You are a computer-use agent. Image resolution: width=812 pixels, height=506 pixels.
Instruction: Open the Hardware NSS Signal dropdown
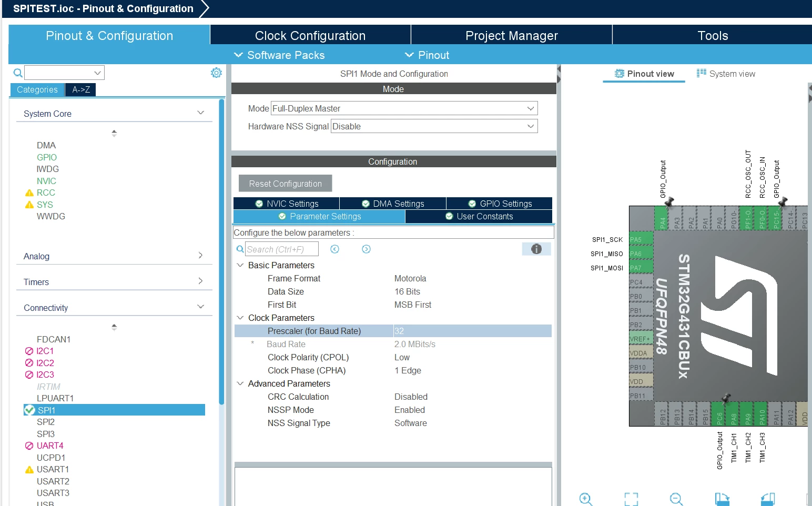pos(434,126)
